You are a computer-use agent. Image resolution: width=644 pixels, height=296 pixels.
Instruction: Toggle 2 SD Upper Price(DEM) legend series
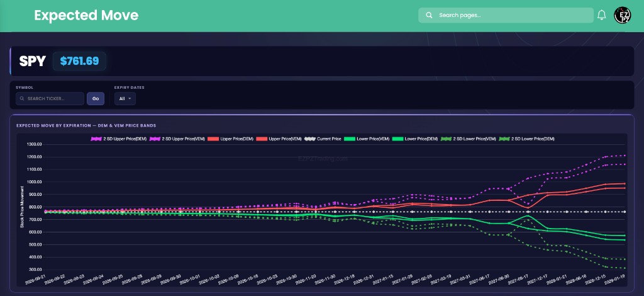pyautogui.click(x=119, y=139)
